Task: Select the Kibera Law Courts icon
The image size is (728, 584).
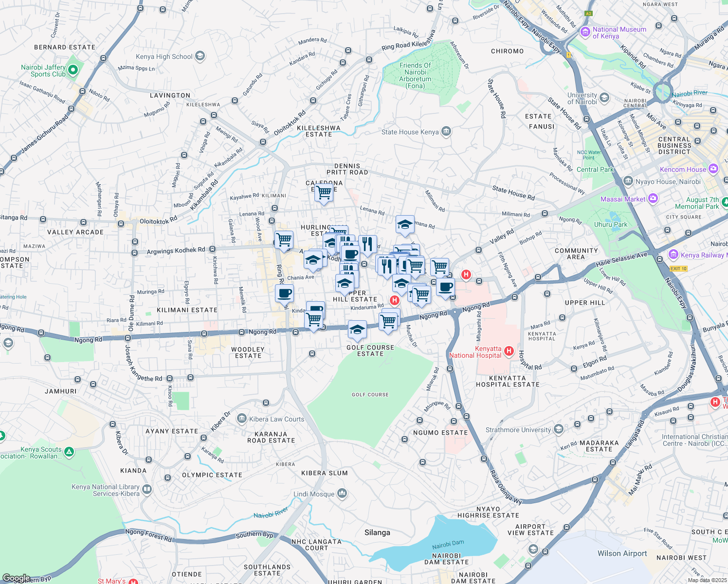Action: (241, 419)
